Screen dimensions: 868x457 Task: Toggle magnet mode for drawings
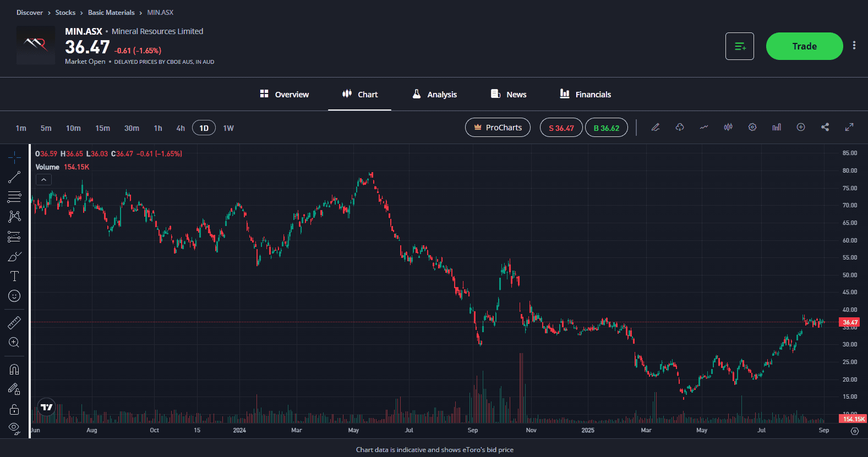coord(14,369)
